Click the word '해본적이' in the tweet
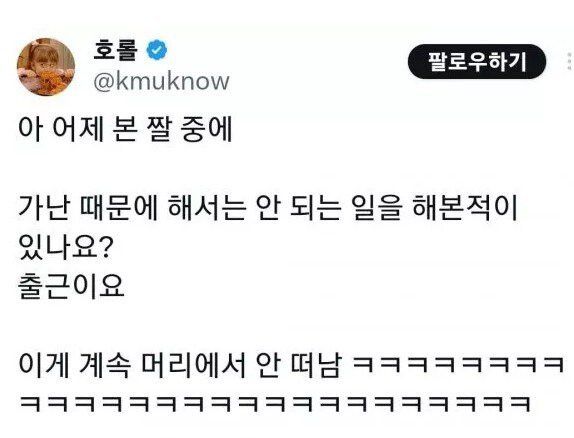Screen dimensions: 574x438 [x=465, y=208]
